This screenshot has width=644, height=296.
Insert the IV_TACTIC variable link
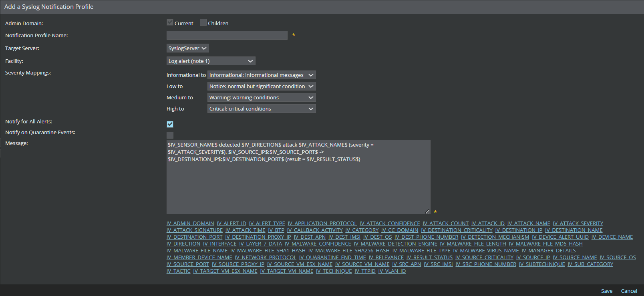point(179,271)
